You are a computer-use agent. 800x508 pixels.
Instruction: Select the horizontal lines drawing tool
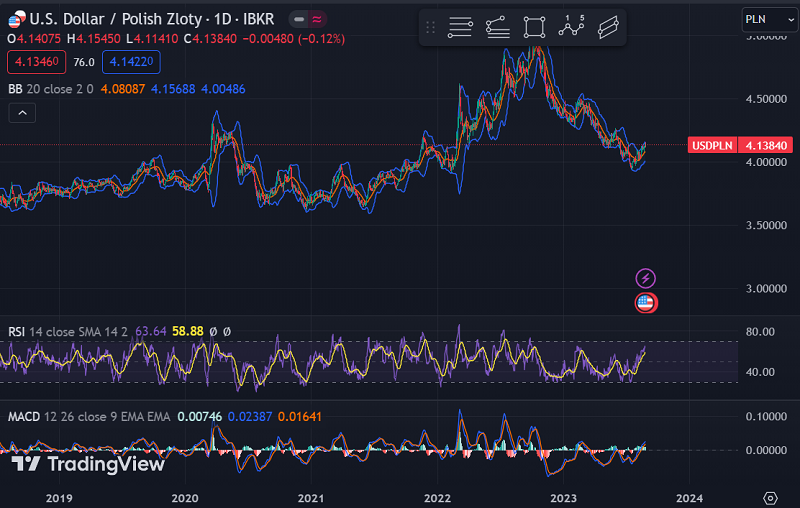pos(460,28)
